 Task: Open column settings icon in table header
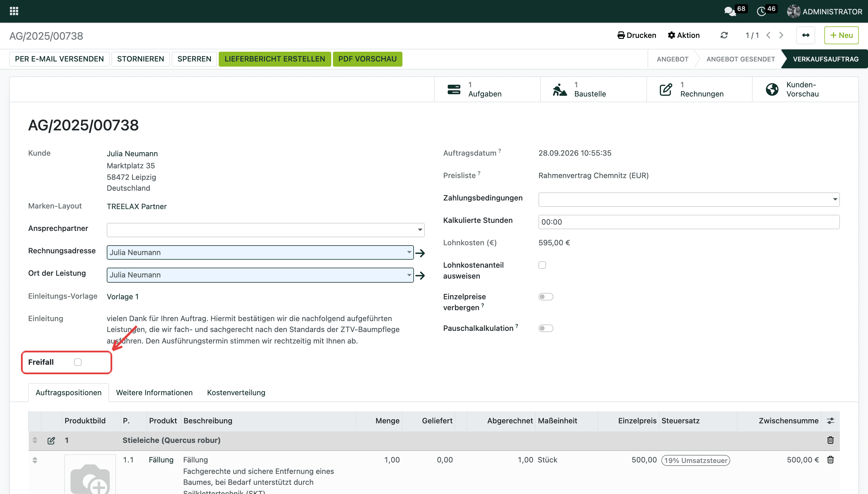830,421
